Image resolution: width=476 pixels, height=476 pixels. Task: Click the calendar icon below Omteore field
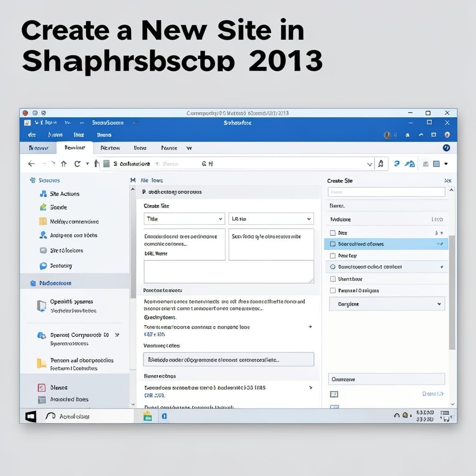(334, 394)
